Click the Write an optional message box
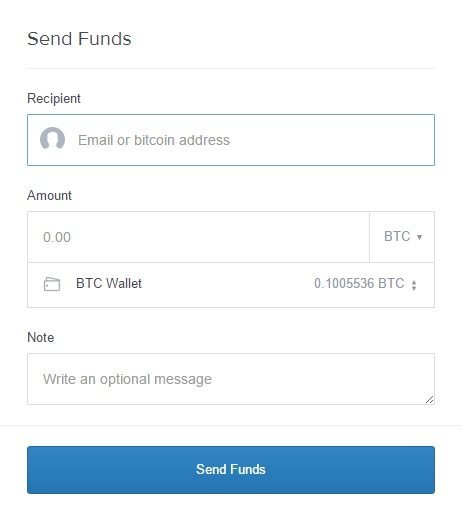 [x=231, y=379]
